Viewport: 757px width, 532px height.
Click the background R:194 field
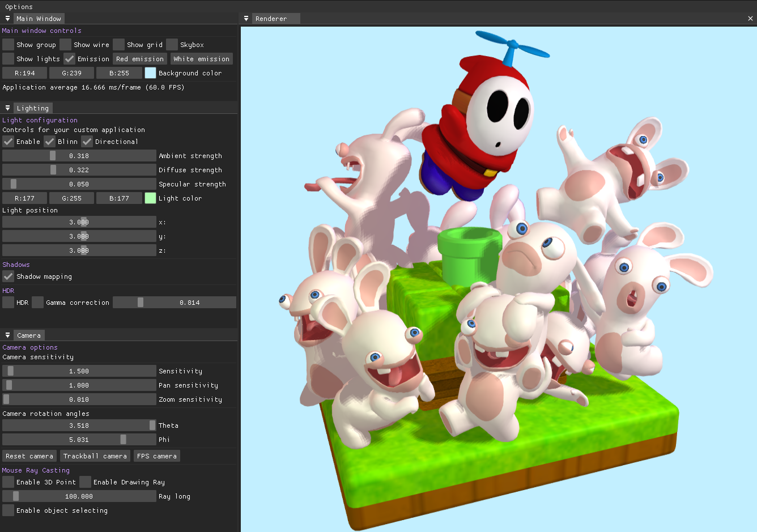click(x=24, y=73)
